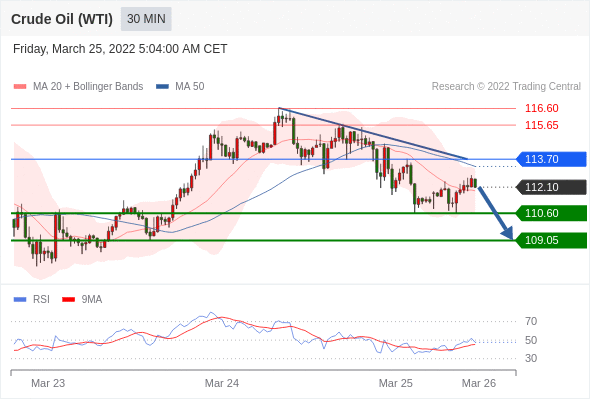Viewport: 590px width, 400px height.
Task: Click the MA 20 + Bollinger Bands legend label
Action: click(x=88, y=87)
